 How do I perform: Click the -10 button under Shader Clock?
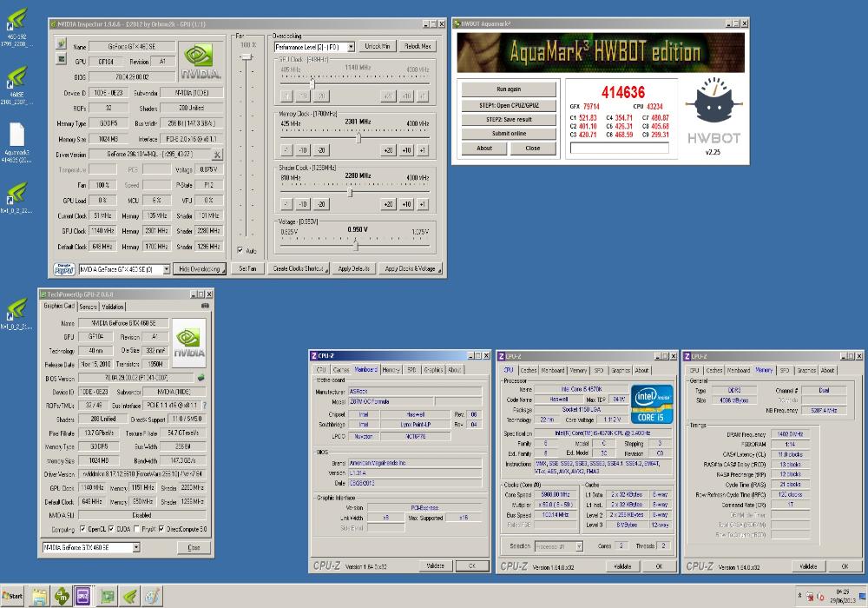coord(303,204)
